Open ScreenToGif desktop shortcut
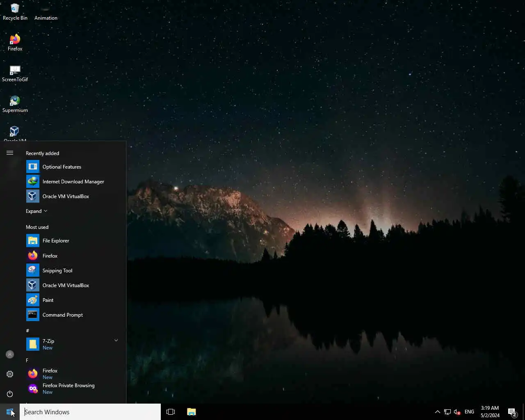The height and width of the screenshot is (420, 525). point(15,73)
